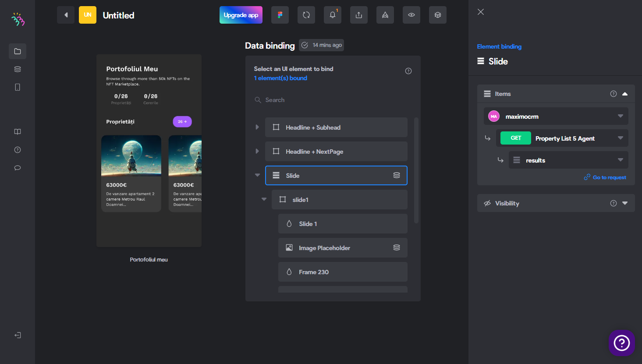Select the Image Placeholder element

tap(343, 248)
